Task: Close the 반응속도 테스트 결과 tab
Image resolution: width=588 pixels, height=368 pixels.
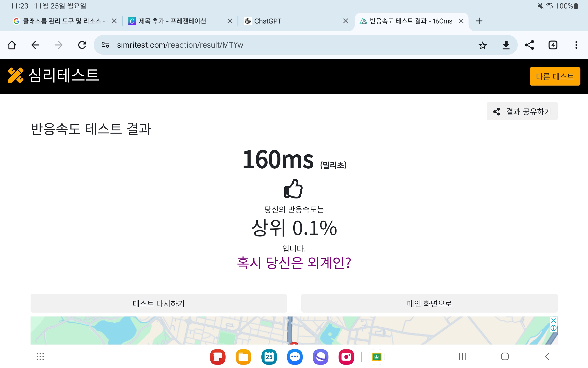Action: 461,21
